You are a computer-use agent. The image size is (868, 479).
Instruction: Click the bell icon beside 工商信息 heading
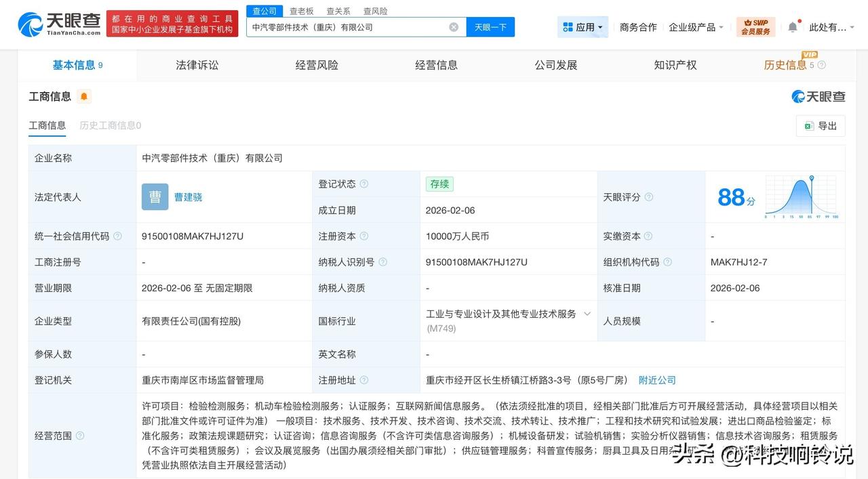(83, 97)
